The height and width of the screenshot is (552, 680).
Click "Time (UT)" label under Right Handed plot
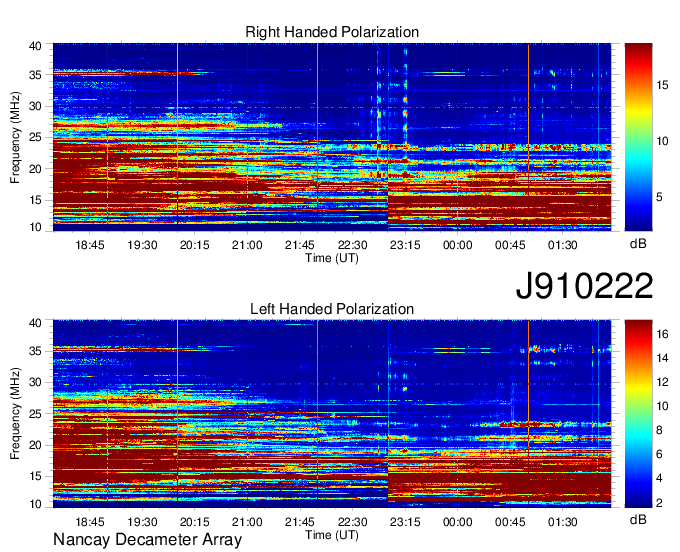click(x=332, y=258)
